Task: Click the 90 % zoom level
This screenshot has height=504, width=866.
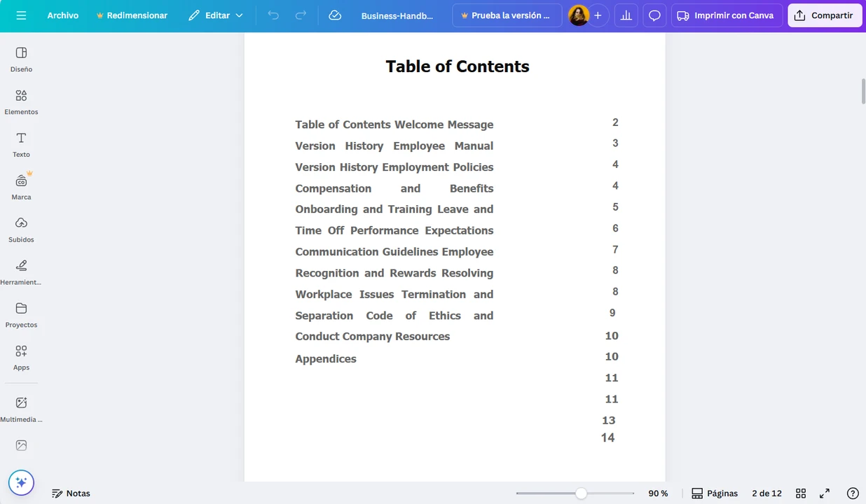Action: (x=658, y=493)
